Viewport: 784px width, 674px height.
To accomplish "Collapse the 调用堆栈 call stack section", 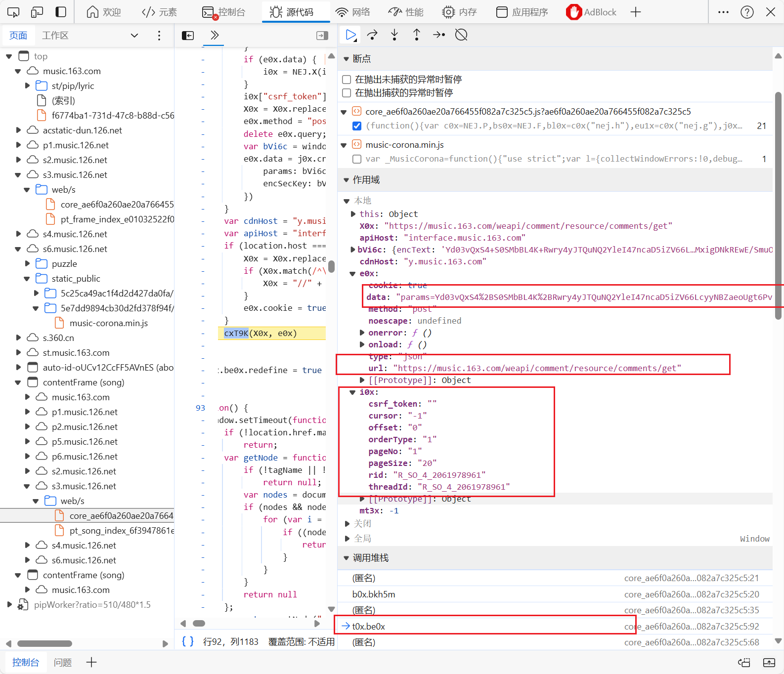I will coord(347,558).
